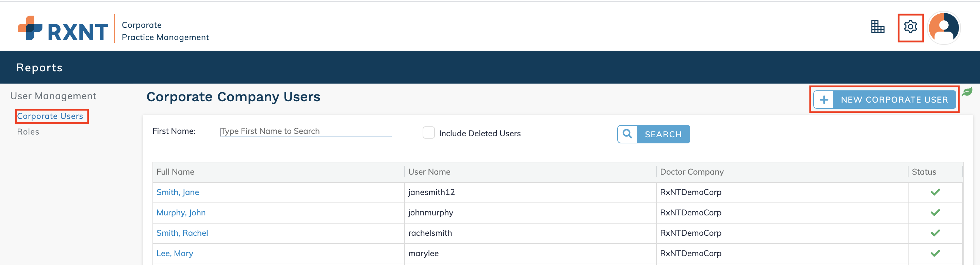The width and height of the screenshot is (980, 265).
Task: Click plus icon on New Corporate User
Action: pyautogui.click(x=823, y=100)
